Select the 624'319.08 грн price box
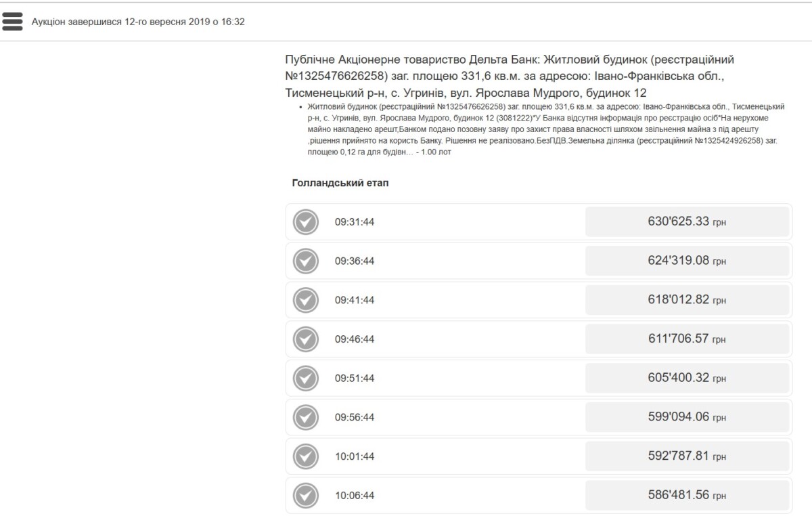This screenshot has height=516, width=812. click(x=687, y=261)
